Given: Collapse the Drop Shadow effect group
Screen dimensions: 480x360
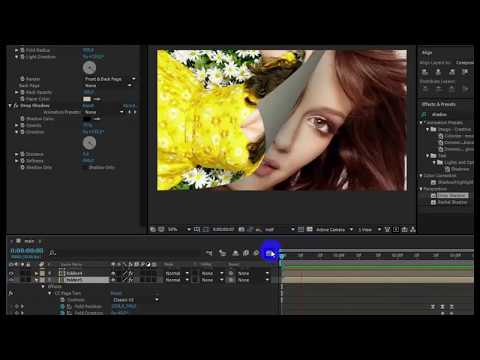Looking at the screenshot, I should click(x=10, y=105).
